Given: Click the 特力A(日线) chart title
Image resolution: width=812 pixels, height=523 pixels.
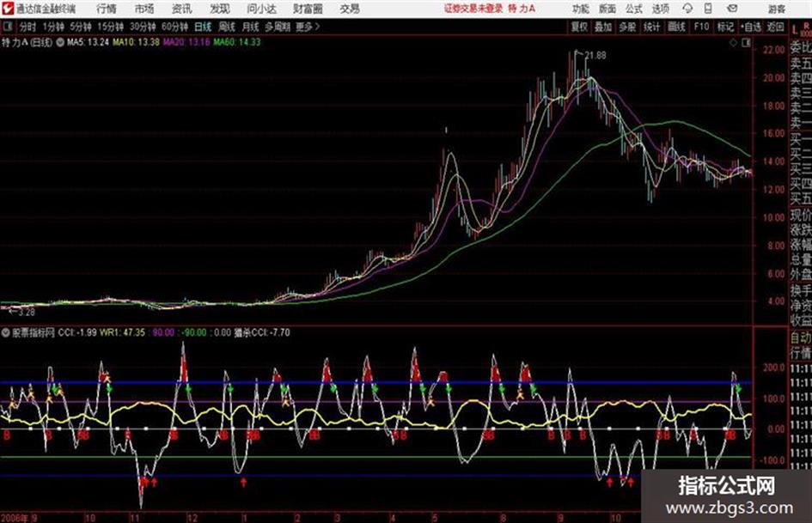Looking at the screenshot, I should 27,42.
